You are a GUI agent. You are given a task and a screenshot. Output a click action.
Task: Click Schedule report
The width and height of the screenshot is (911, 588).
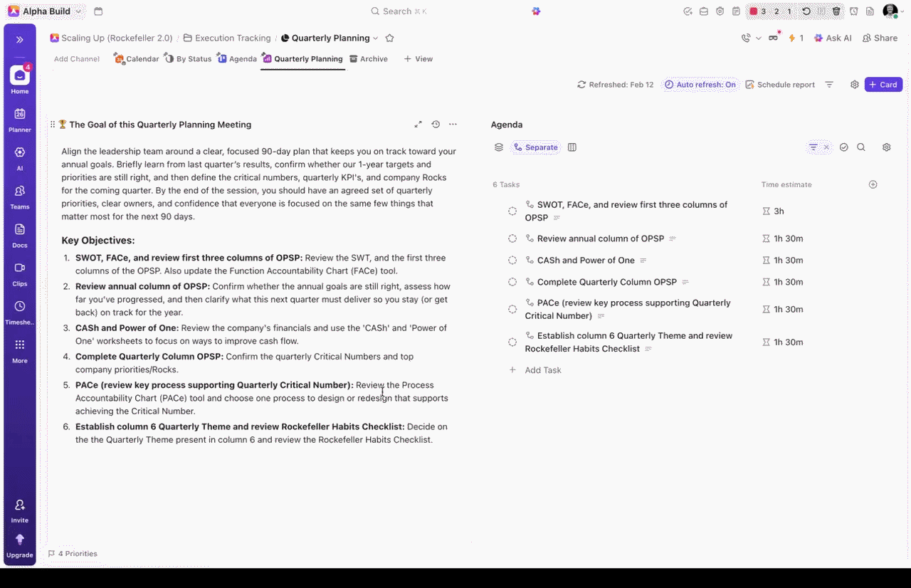coord(780,85)
